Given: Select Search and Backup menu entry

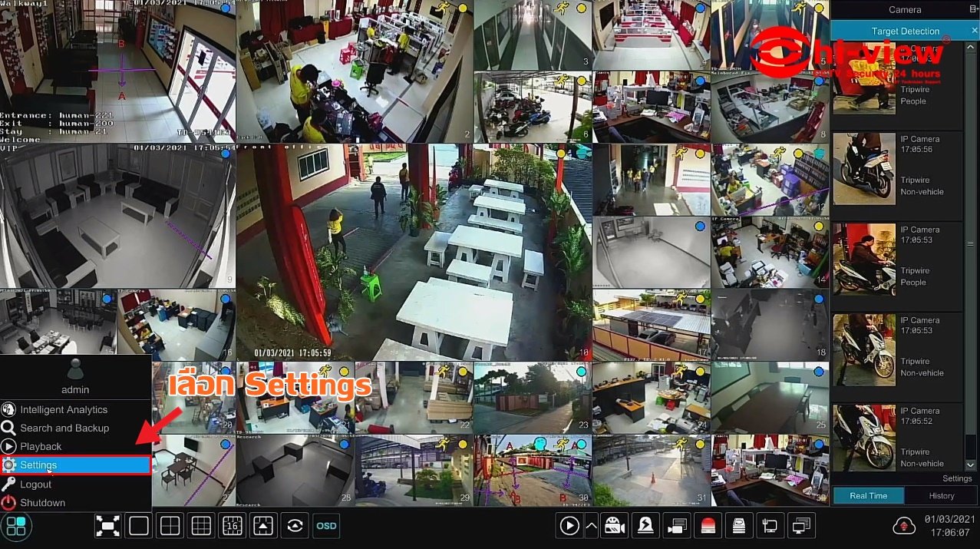Looking at the screenshot, I should (64, 428).
